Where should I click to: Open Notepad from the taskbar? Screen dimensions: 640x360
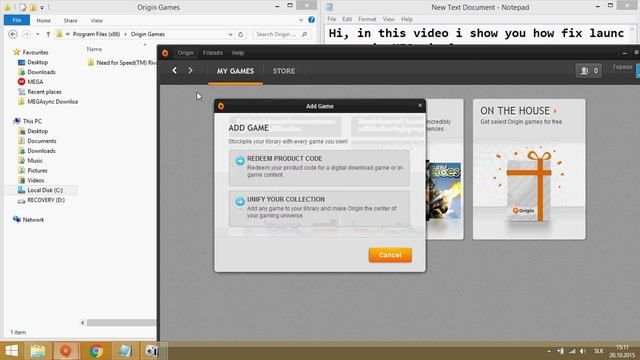124,351
